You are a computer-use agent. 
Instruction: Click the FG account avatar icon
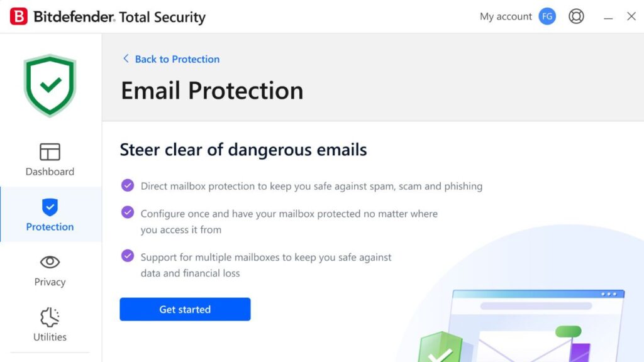[547, 16]
